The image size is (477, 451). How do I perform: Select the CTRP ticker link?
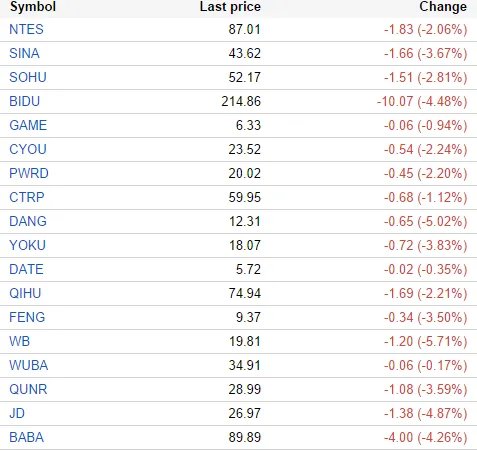27,197
